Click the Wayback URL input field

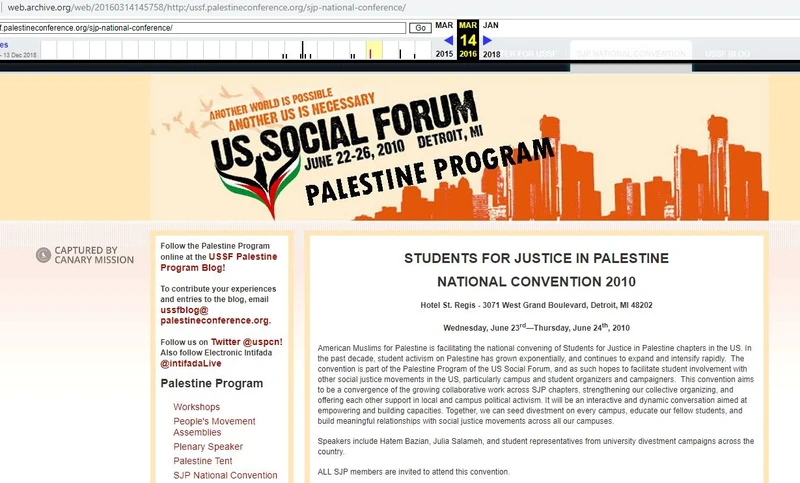click(x=203, y=28)
